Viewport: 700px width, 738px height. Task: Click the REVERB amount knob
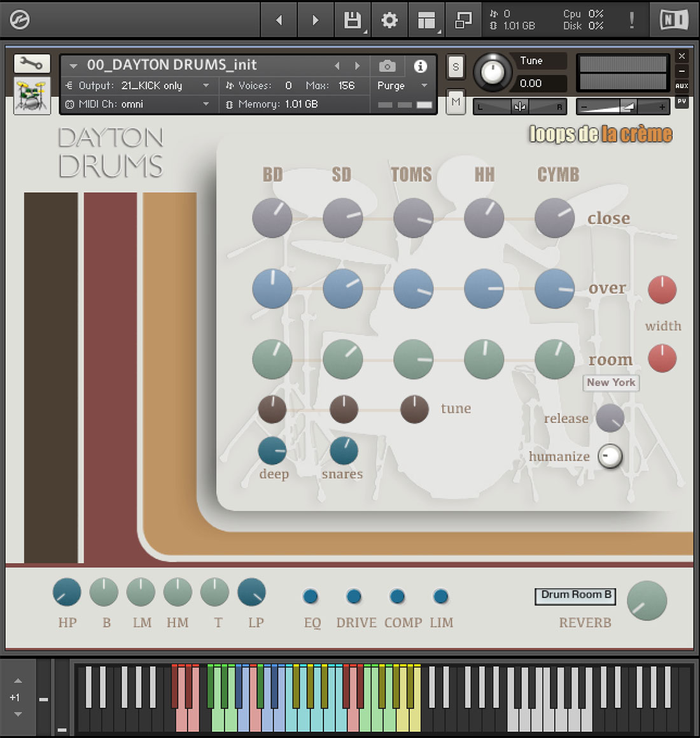click(x=647, y=600)
